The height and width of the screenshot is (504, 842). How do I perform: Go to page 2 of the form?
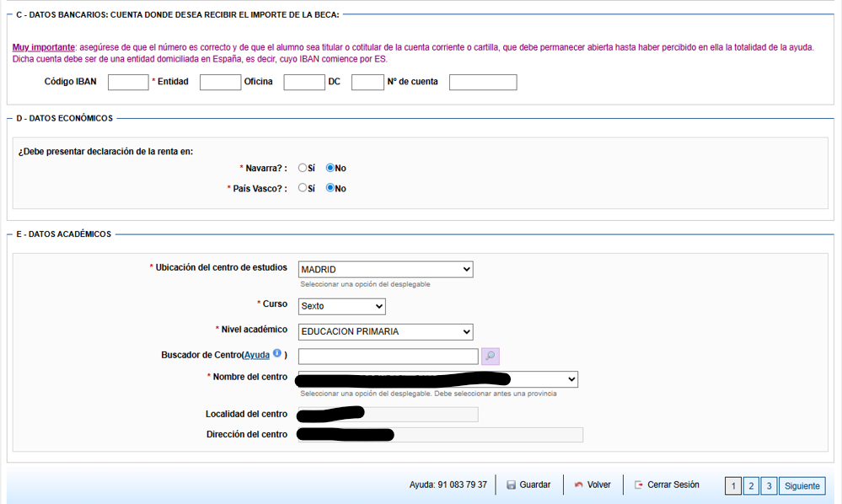(751, 485)
